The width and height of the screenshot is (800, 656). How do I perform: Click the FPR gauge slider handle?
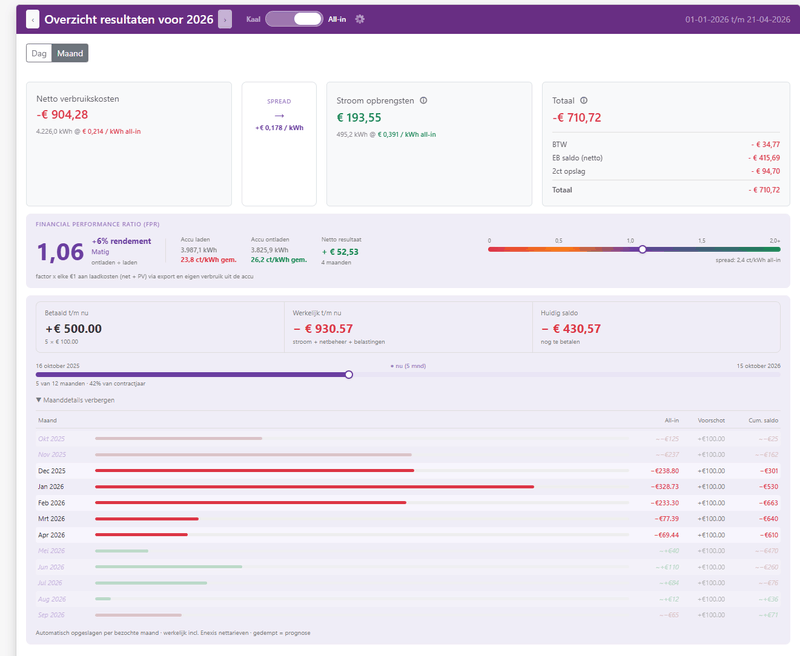pyautogui.click(x=643, y=249)
